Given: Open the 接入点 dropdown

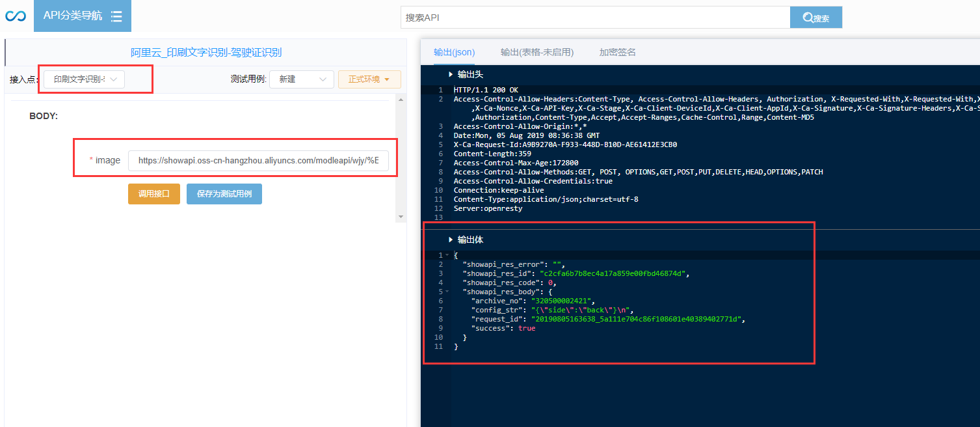Looking at the screenshot, I should (x=84, y=79).
